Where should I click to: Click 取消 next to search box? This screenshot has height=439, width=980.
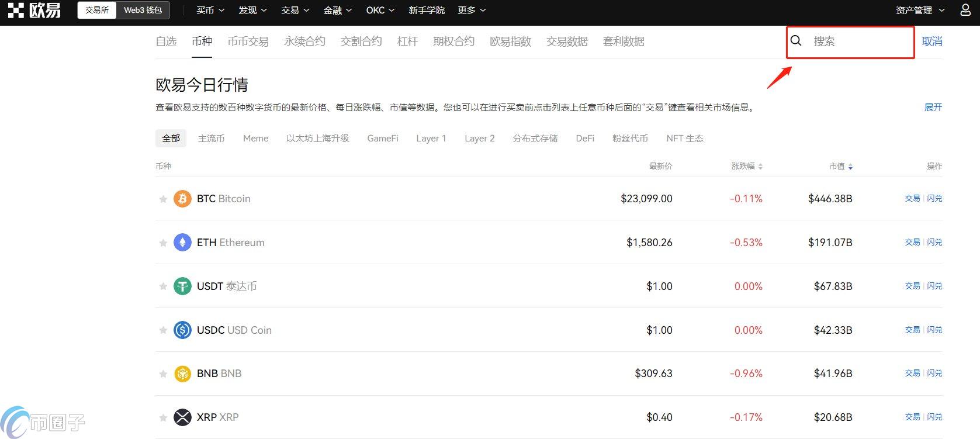tap(931, 42)
